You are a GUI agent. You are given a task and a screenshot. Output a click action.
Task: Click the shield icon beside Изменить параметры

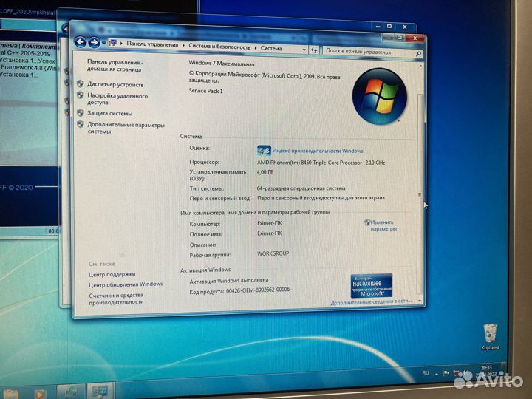[366, 222]
